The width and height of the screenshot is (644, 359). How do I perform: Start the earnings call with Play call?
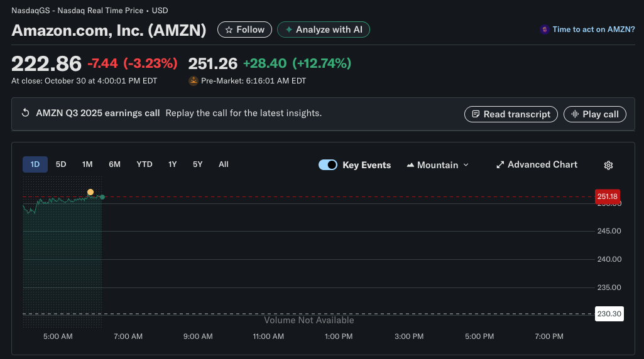pos(595,114)
